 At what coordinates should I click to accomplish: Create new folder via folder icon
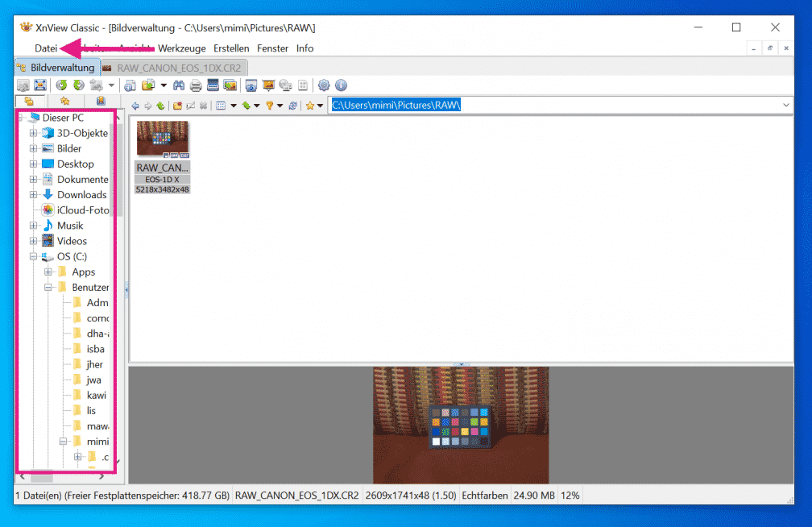tap(177, 106)
